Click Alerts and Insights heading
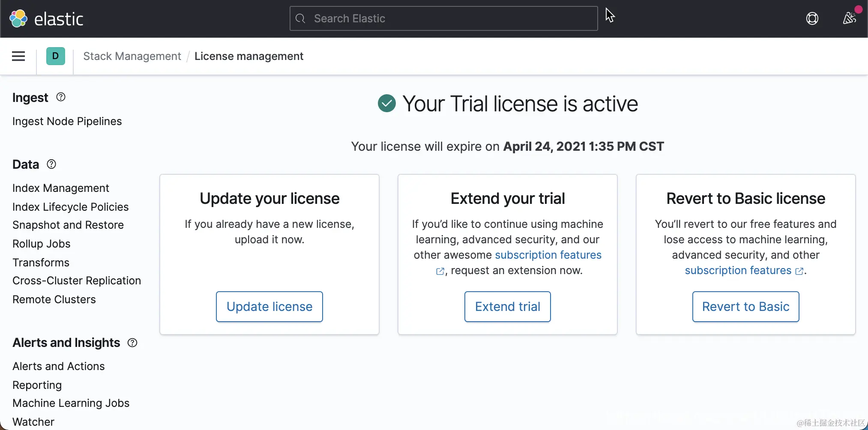The height and width of the screenshot is (430, 868). point(66,343)
